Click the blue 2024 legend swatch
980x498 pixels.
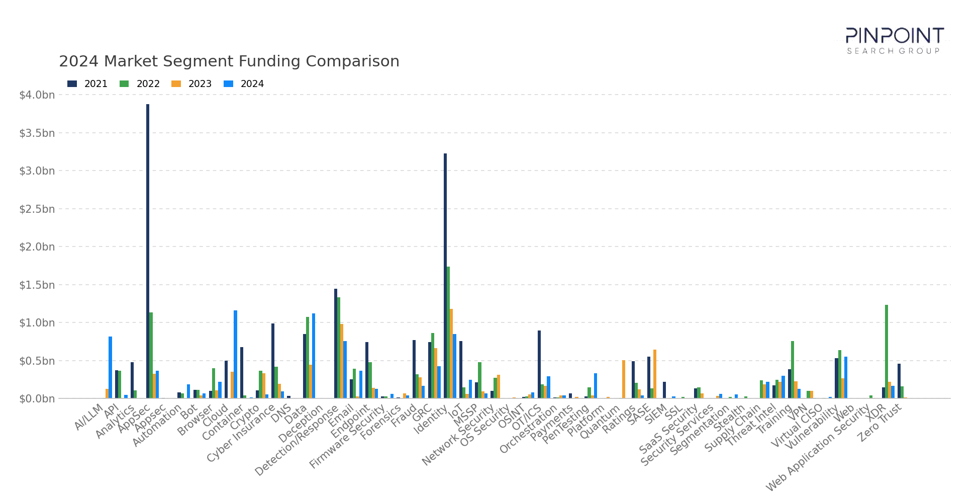228,84
